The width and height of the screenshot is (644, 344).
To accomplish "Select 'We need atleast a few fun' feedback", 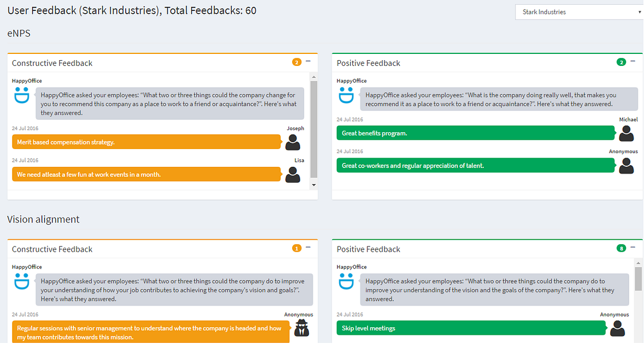I will click(146, 175).
